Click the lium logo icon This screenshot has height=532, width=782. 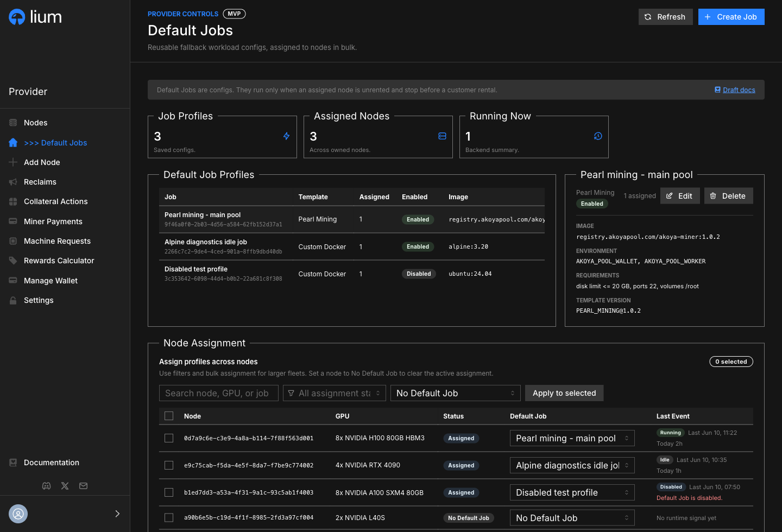(x=17, y=17)
